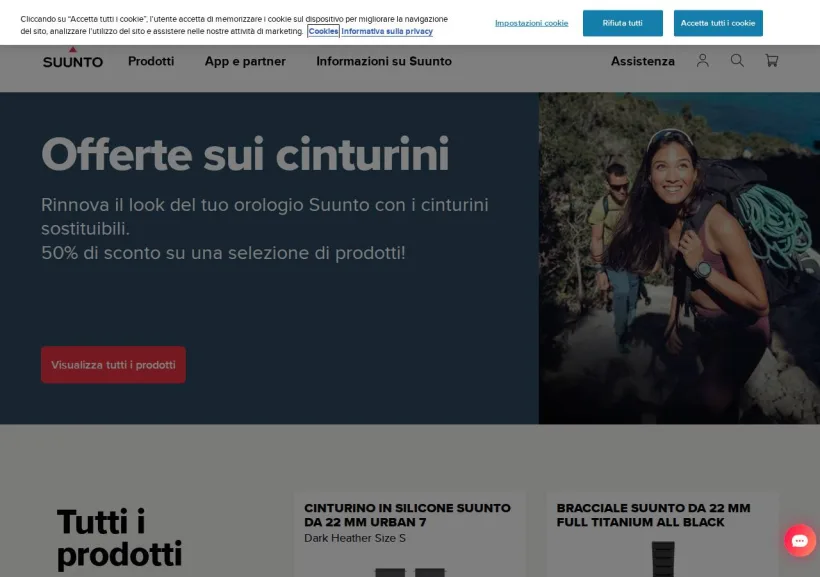Open the Cookies policy link

323,31
